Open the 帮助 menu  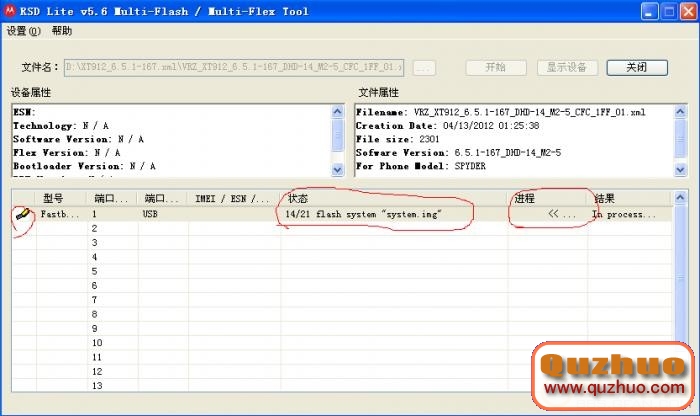[62, 31]
